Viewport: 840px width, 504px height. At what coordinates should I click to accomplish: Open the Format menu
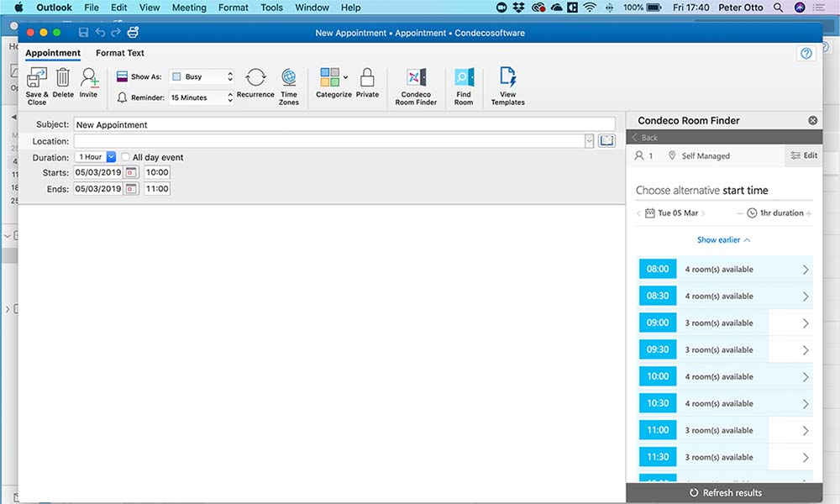click(x=233, y=8)
